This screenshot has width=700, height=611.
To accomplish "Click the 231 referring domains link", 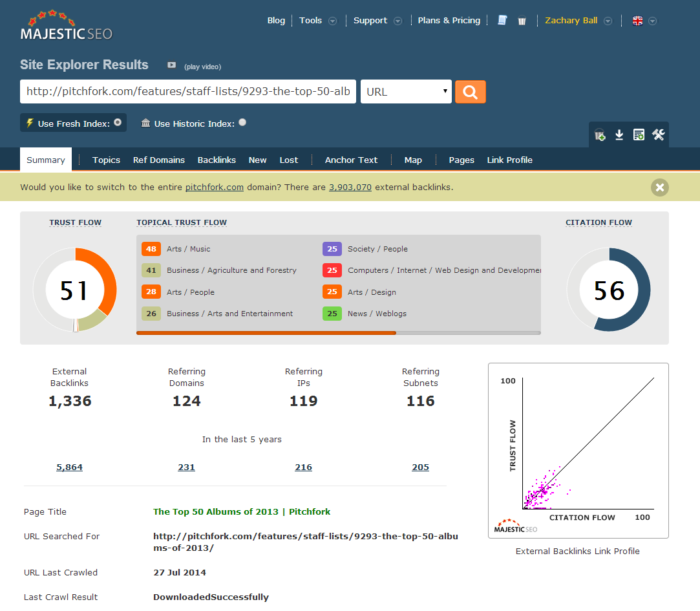I will pyautogui.click(x=186, y=467).
